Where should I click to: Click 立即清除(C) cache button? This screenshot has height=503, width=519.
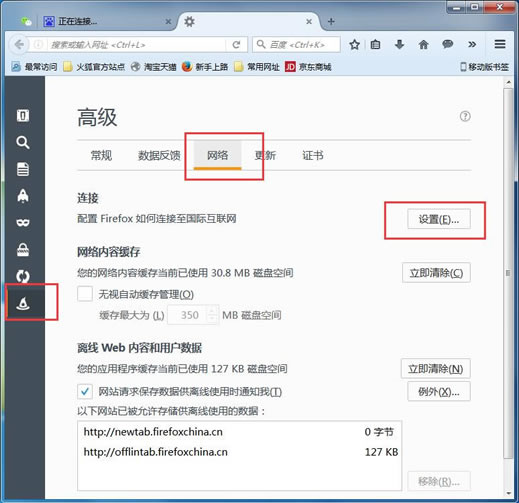coord(436,273)
